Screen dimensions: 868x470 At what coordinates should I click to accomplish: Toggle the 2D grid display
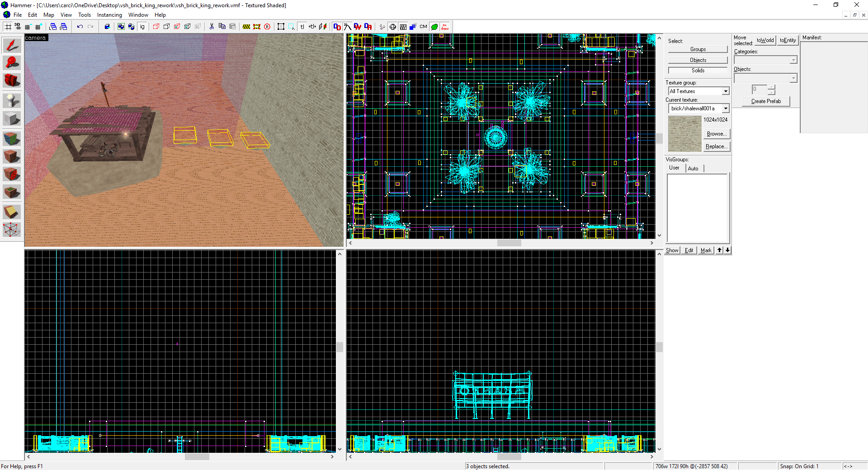(x=8, y=27)
